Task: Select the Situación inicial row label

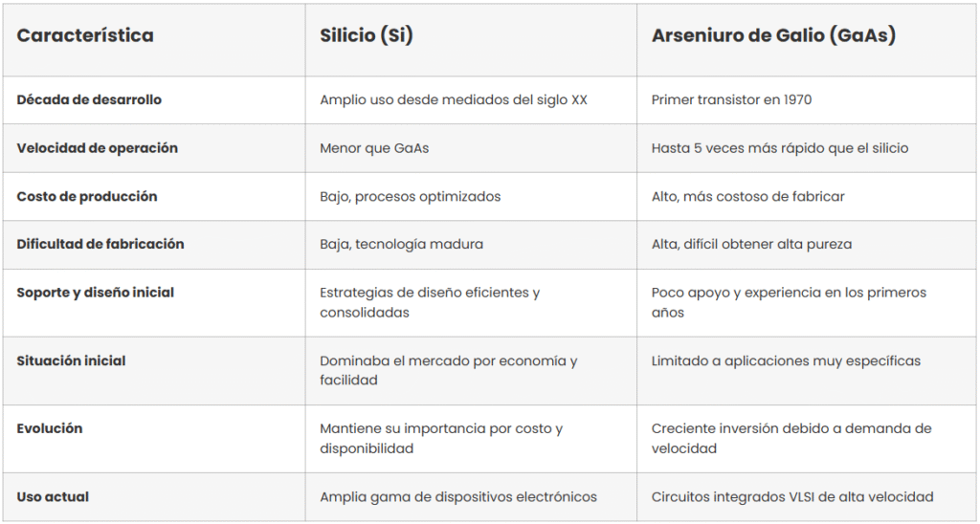Action: pyautogui.click(x=71, y=361)
